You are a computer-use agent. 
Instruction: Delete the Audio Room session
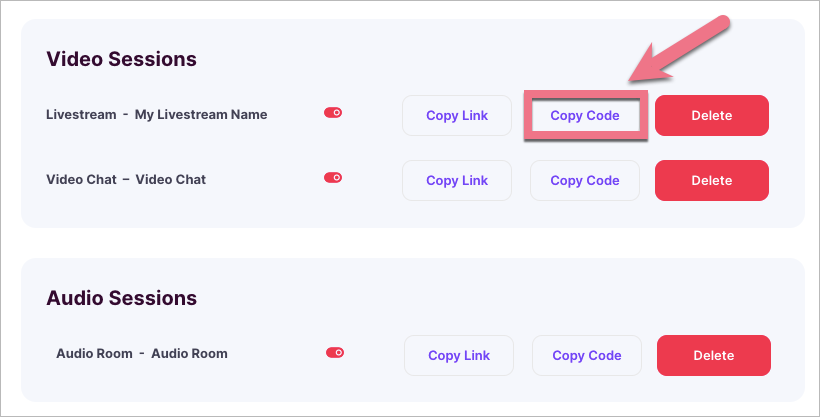point(713,356)
